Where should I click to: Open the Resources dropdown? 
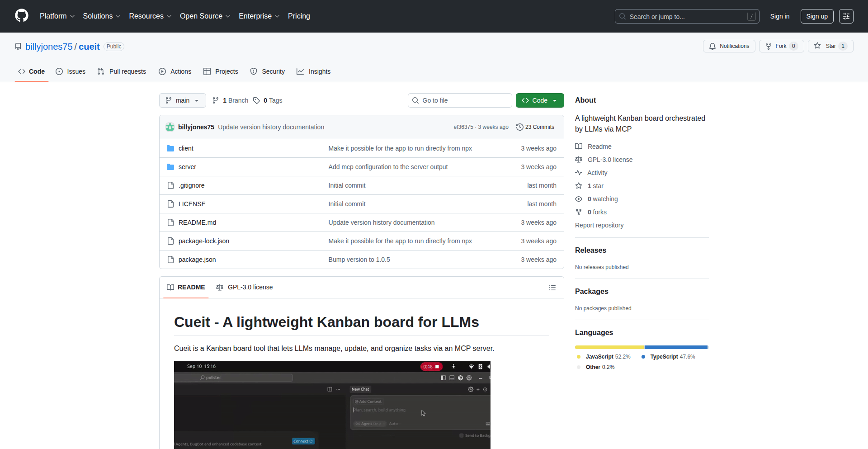[x=150, y=16]
